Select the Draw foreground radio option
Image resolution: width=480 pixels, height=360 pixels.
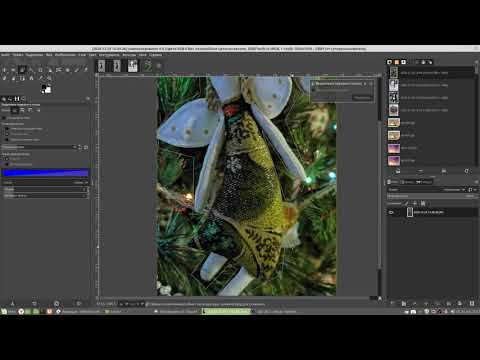pos(7,129)
